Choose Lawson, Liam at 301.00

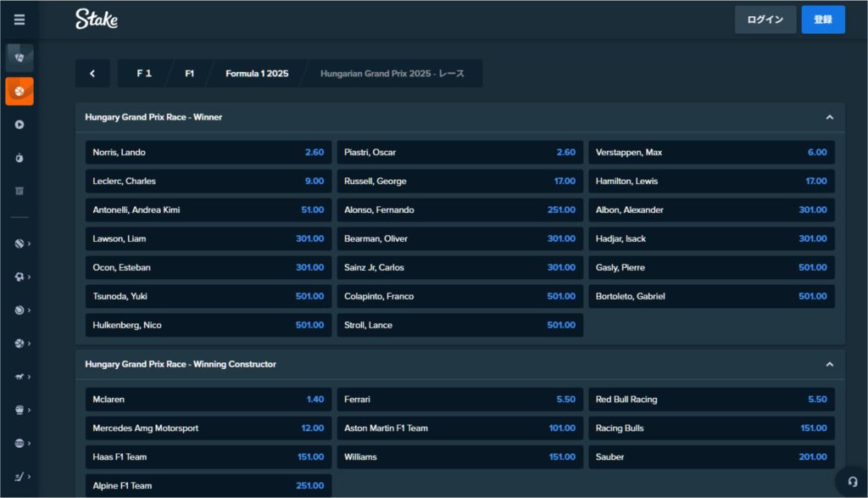209,238
